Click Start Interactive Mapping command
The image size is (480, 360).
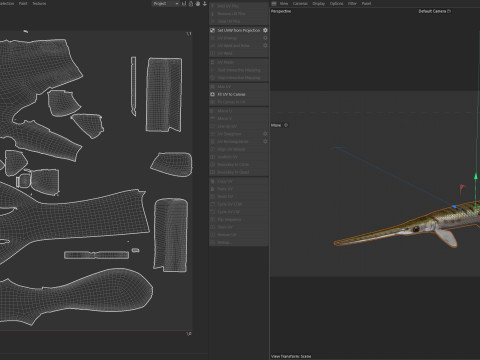239,70
